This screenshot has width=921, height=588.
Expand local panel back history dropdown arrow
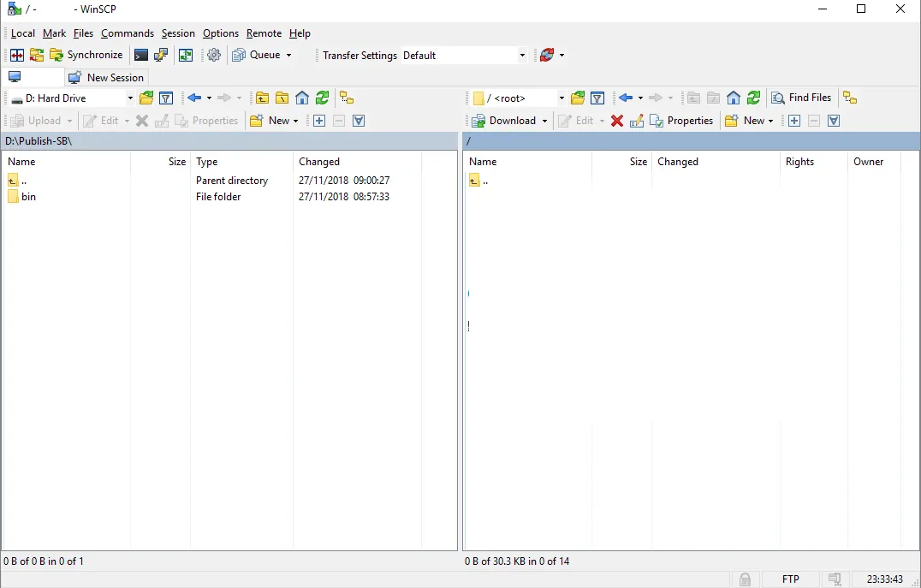point(209,98)
